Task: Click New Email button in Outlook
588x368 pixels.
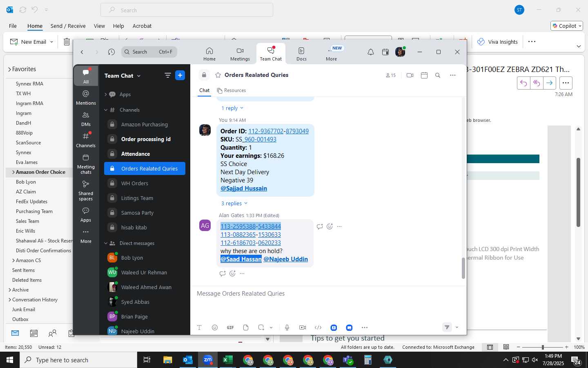Action: click(x=28, y=42)
